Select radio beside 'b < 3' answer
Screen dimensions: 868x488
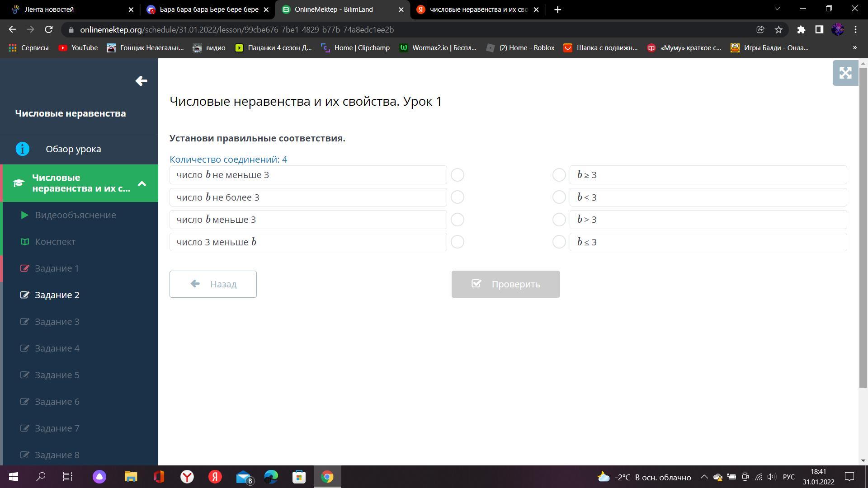pyautogui.click(x=559, y=197)
